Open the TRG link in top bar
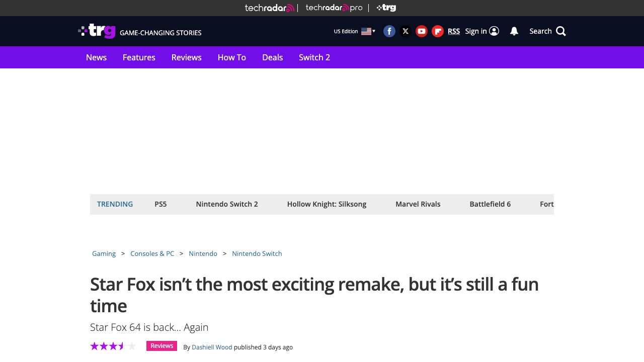The height and width of the screenshot is (362, 644). pos(386,8)
